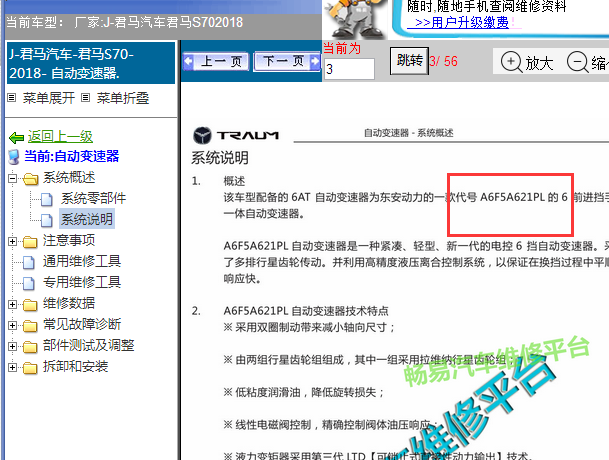Click the zoom out magnifier icon
Image resolution: width=609 pixels, height=460 pixels.
[578, 62]
